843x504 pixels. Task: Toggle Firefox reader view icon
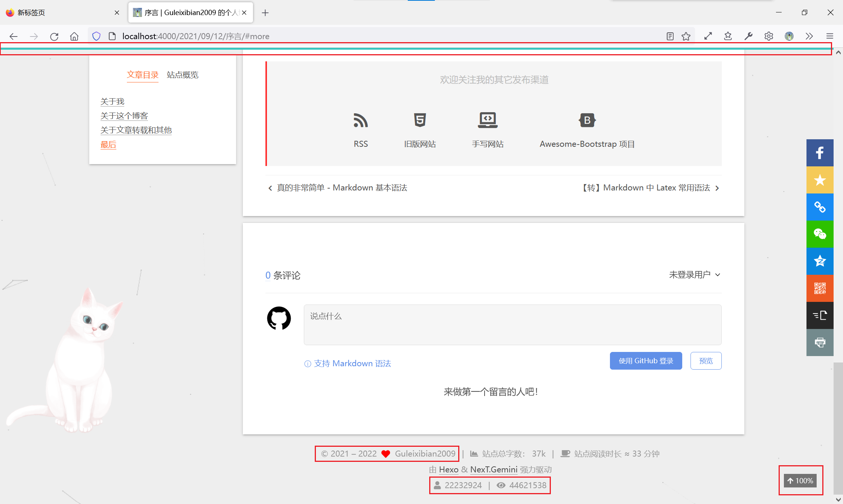(670, 36)
